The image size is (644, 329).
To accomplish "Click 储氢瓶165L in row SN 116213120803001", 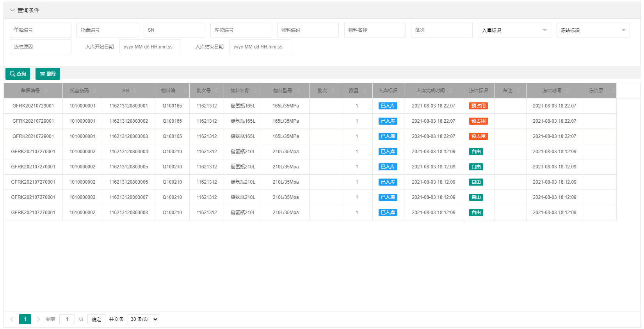I will click(243, 106).
